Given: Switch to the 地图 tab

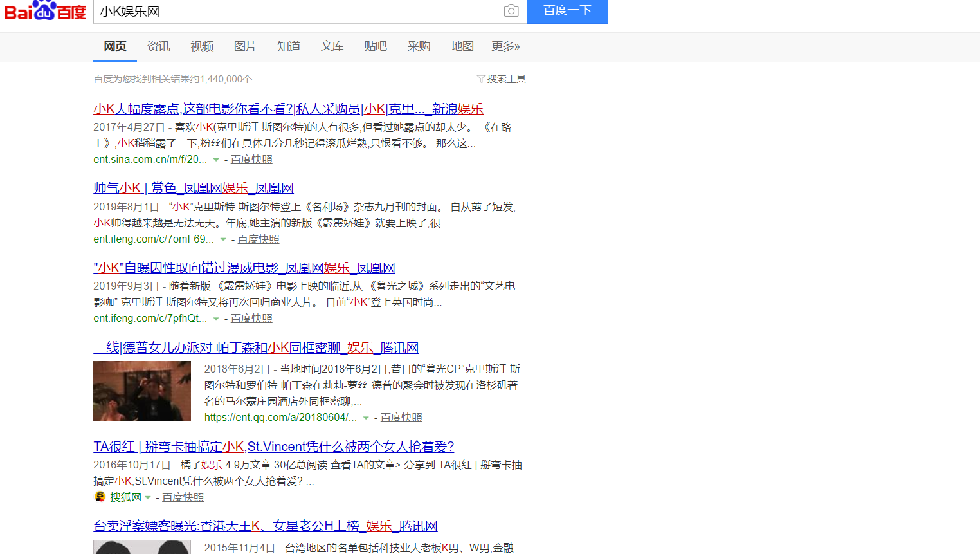Looking at the screenshot, I should click(462, 46).
